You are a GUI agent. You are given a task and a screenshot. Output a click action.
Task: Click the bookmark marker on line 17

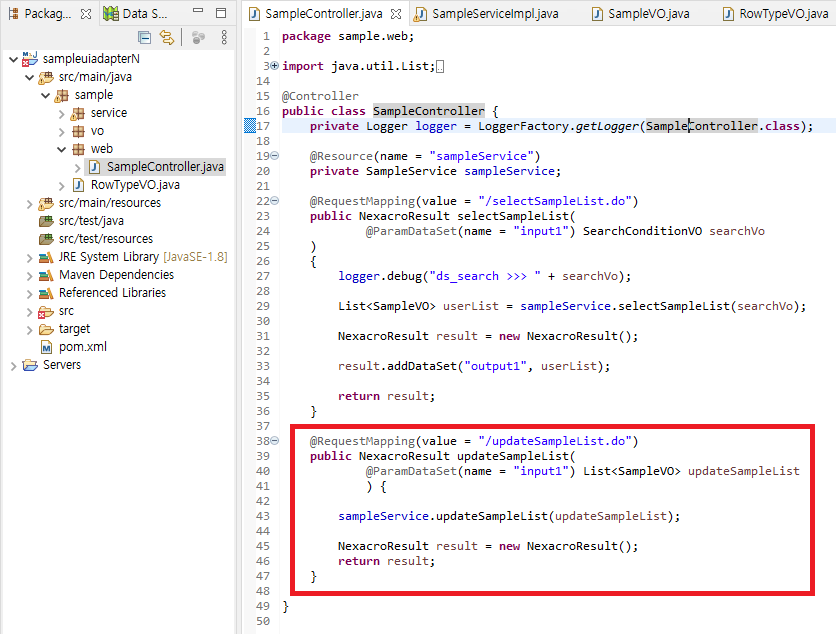pyautogui.click(x=250, y=126)
